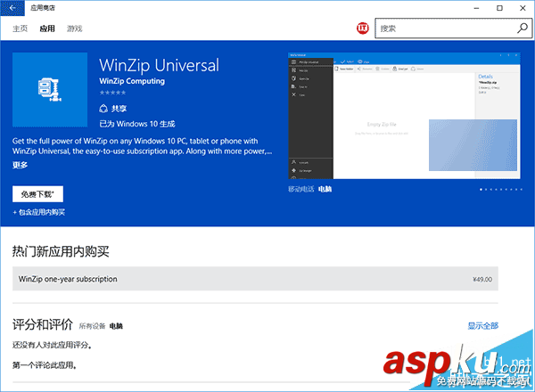The height and width of the screenshot is (392, 535).
Task: Click the WinZip app tile icon
Action: point(50,90)
